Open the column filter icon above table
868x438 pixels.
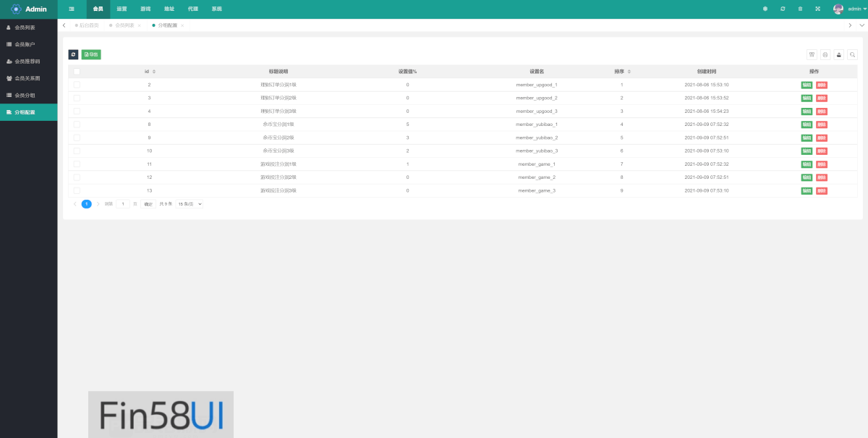[x=812, y=54]
